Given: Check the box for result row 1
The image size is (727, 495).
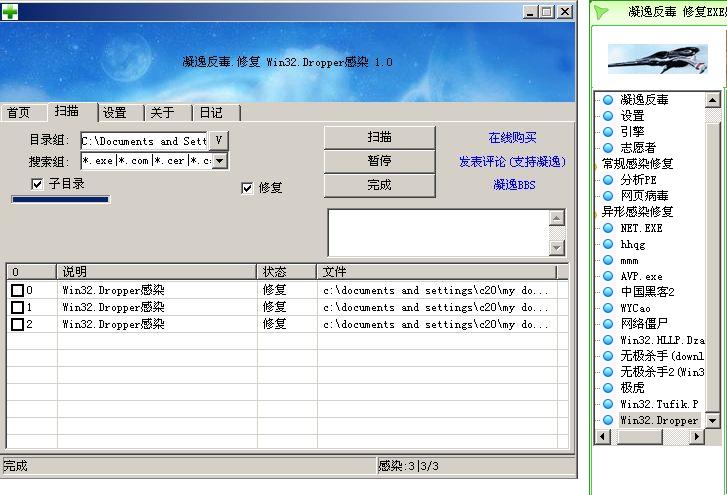Looking at the screenshot, I should click(17, 307).
